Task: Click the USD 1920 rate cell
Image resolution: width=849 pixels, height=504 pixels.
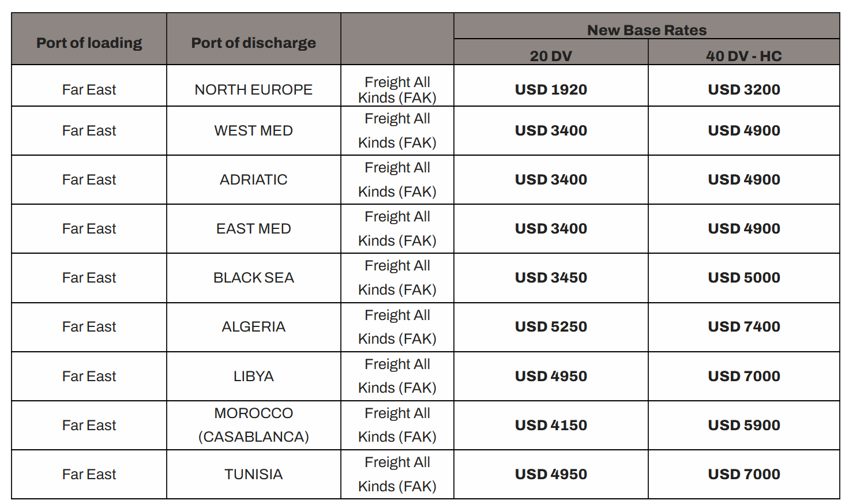Action: 551,90
